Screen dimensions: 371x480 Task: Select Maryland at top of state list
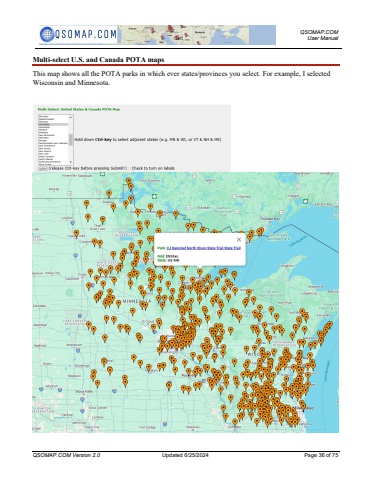[53, 116]
